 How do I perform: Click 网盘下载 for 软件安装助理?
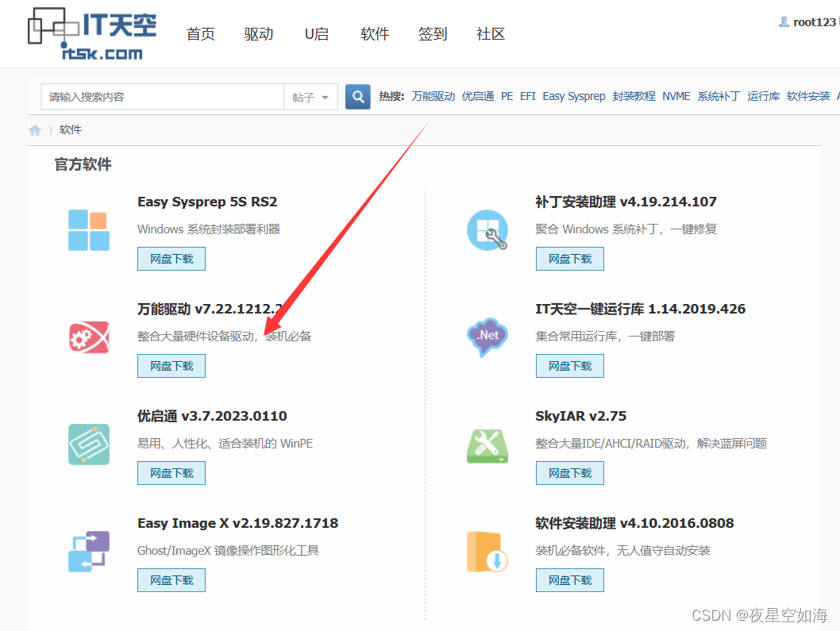pos(570,580)
